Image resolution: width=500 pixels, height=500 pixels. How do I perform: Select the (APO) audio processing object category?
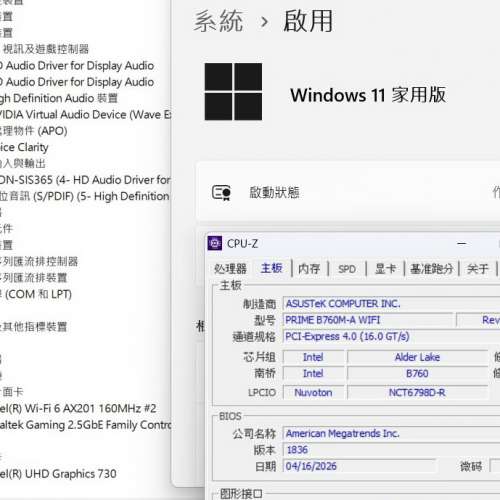click(x=34, y=131)
